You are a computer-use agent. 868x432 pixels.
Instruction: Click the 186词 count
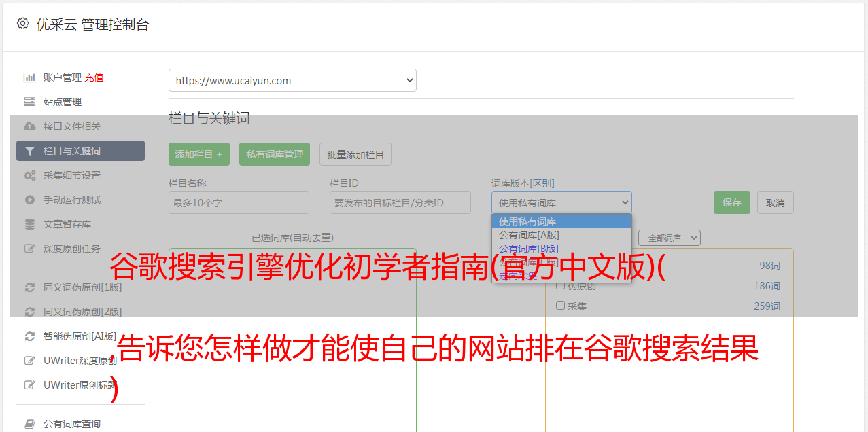tap(767, 286)
